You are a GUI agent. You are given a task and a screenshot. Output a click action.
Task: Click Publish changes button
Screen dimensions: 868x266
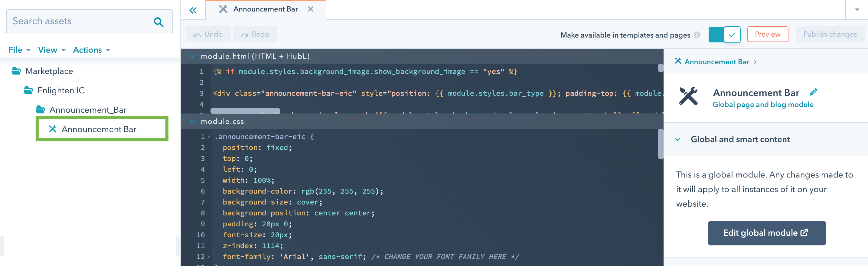coord(830,35)
